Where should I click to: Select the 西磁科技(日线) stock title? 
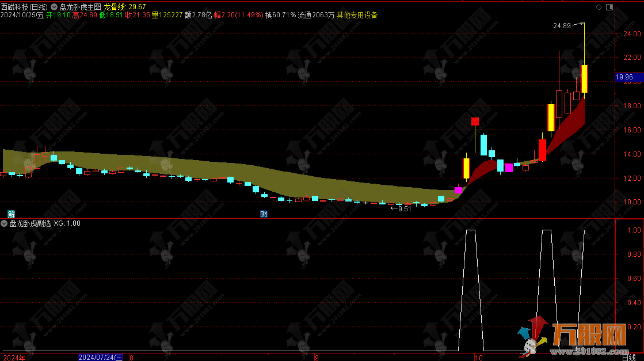(x=24, y=7)
